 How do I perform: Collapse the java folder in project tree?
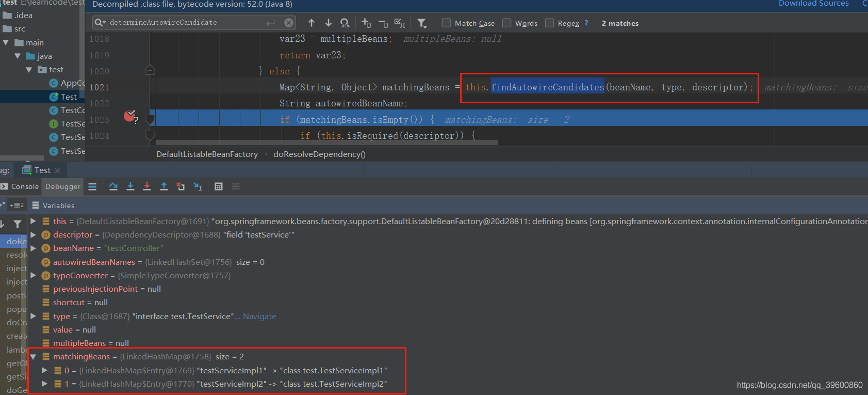coord(18,56)
